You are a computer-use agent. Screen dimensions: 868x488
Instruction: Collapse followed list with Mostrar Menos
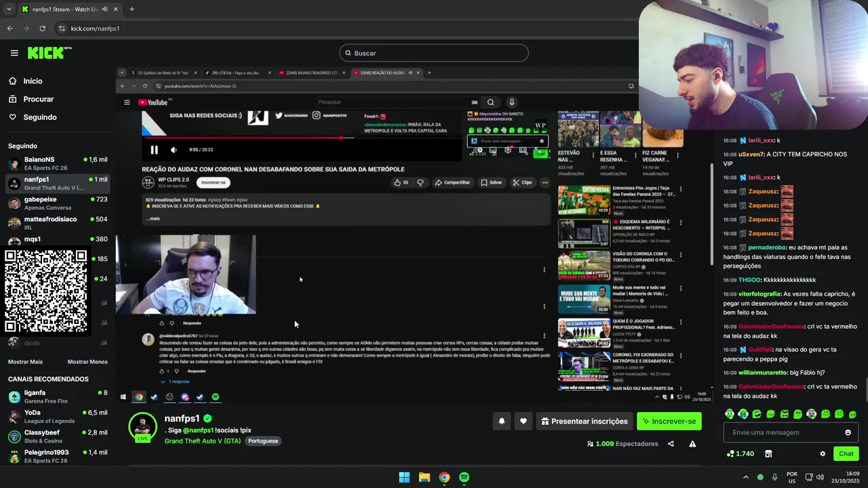pos(87,362)
